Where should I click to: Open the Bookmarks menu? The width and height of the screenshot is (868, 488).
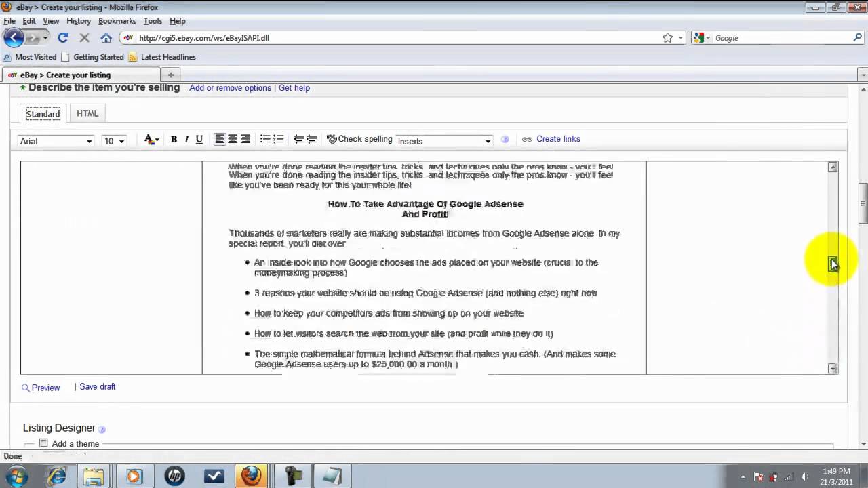click(117, 21)
